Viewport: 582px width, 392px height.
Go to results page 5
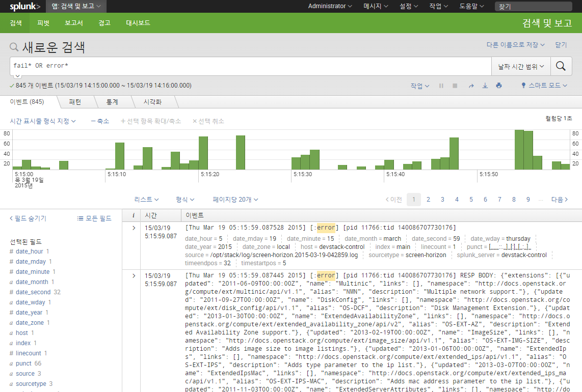471,200
